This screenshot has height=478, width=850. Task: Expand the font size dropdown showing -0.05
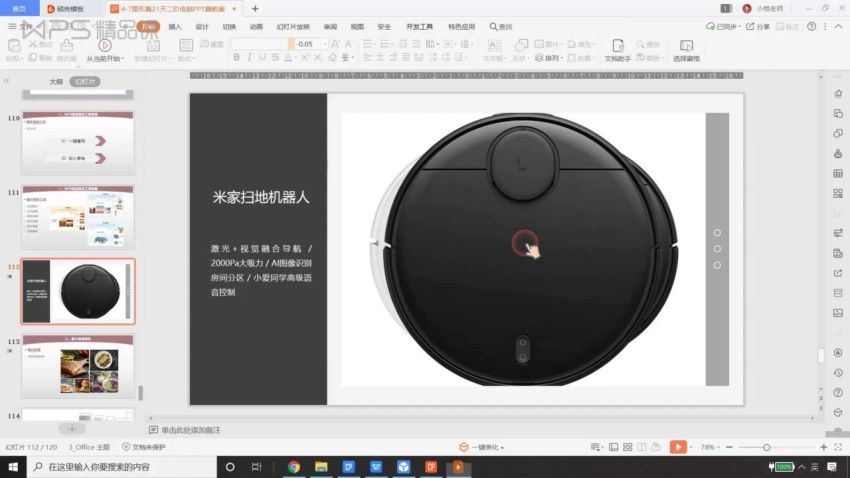pos(325,44)
